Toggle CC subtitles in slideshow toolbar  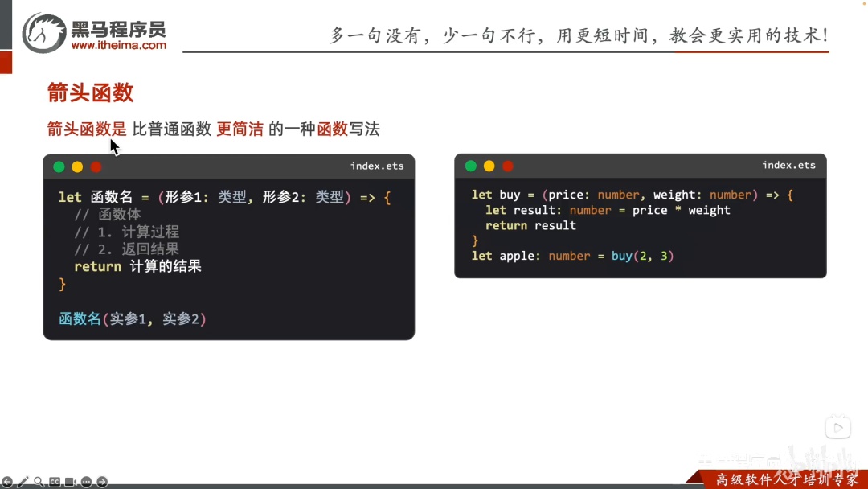click(x=55, y=482)
